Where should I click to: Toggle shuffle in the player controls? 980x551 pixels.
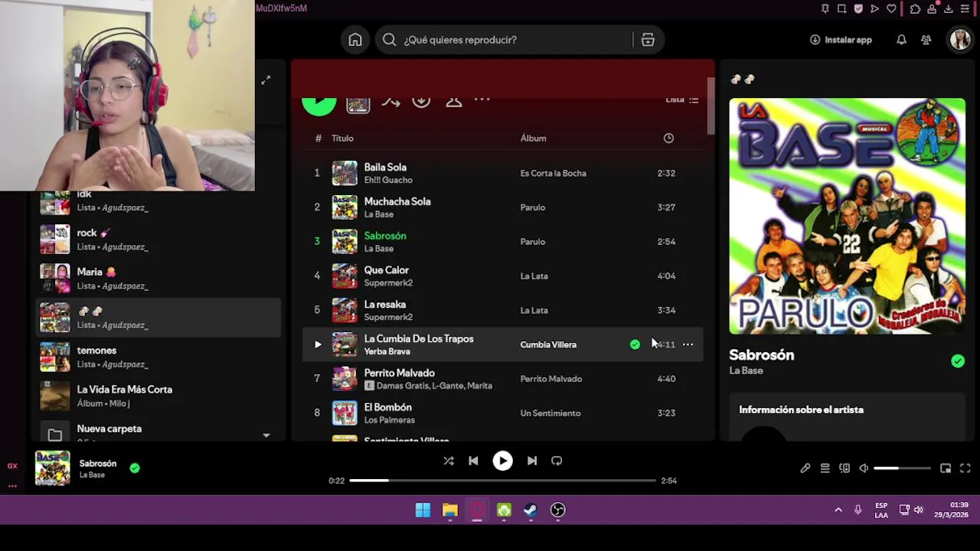pyautogui.click(x=449, y=461)
